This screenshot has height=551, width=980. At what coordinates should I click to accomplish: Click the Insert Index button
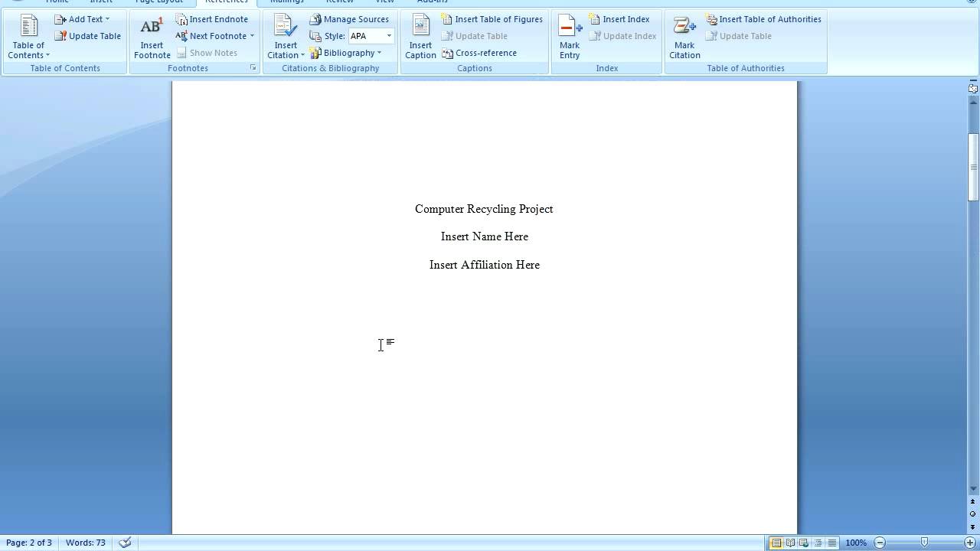tap(619, 19)
